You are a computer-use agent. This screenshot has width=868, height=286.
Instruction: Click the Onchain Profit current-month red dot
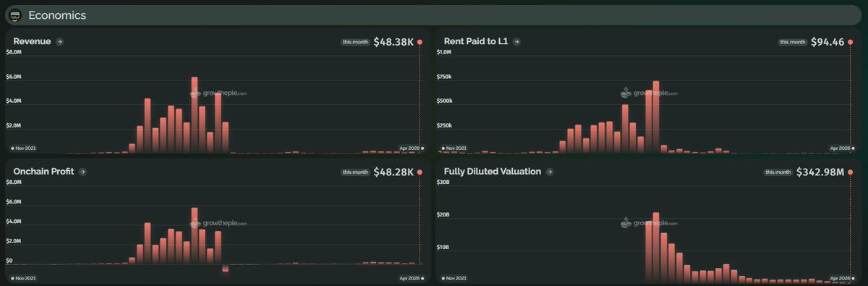pos(420,172)
